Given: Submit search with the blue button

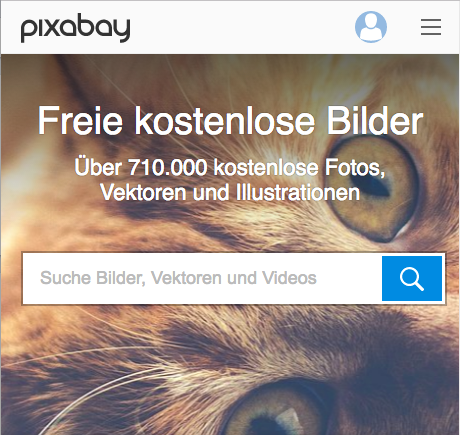Looking at the screenshot, I should click(x=412, y=279).
